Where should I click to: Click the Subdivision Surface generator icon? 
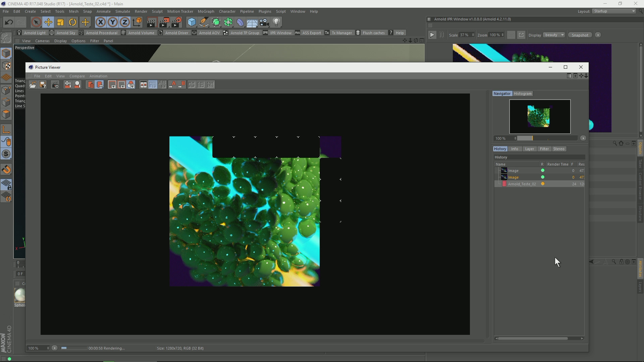point(216,22)
